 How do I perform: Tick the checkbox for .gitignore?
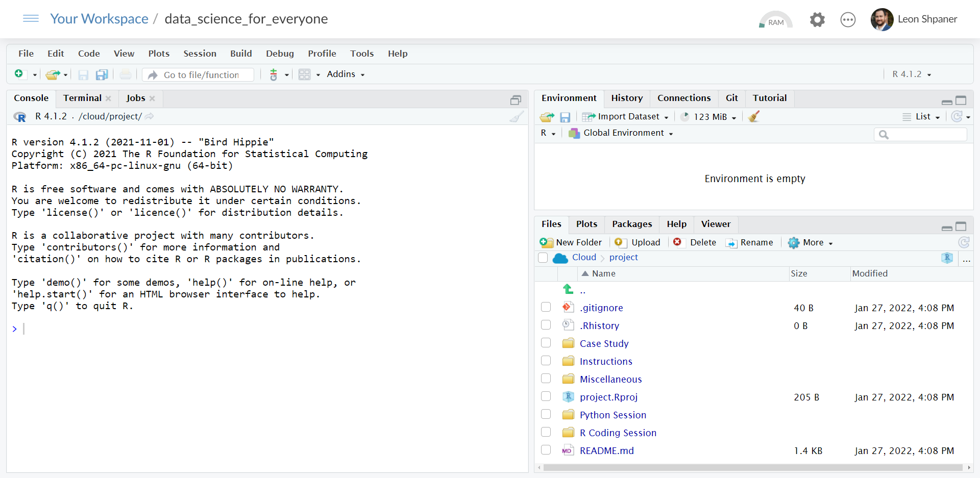pyautogui.click(x=546, y=307)
